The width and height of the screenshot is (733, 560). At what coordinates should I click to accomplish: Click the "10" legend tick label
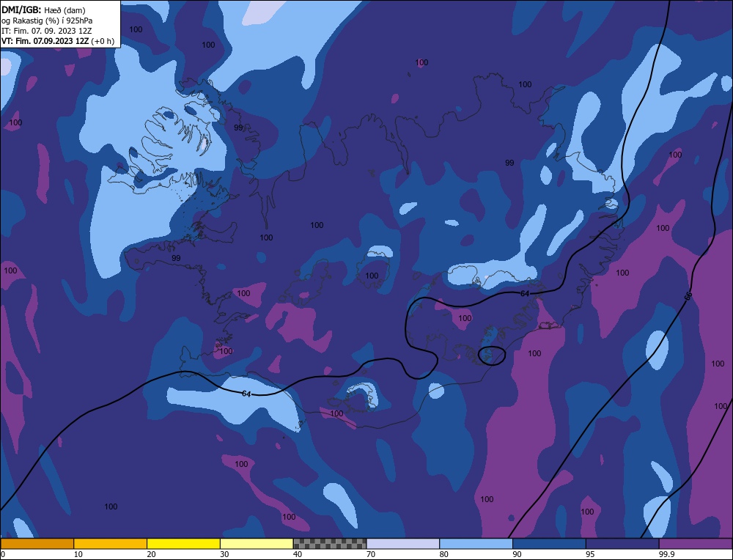pyautogui.click(x=78, y=554)
